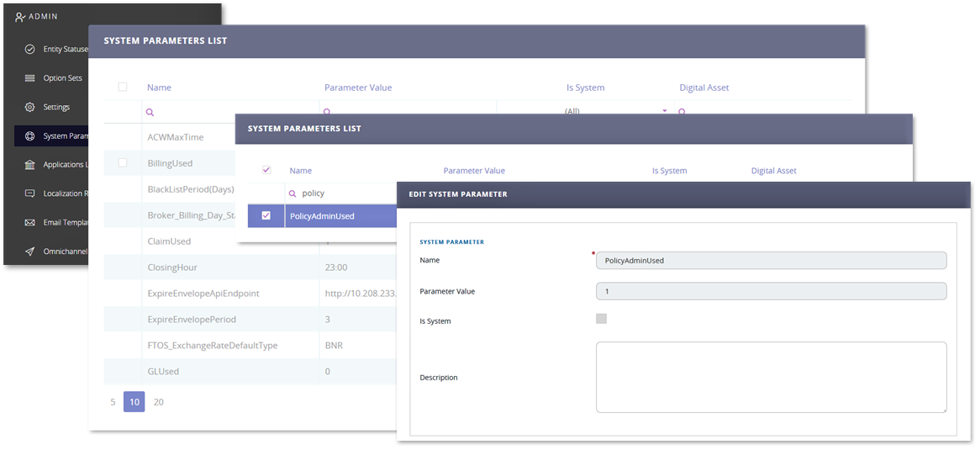Open the Is System (All) filter dropdown
The height and width of the screenshot is (450, 980).
[x=664, y=111]
